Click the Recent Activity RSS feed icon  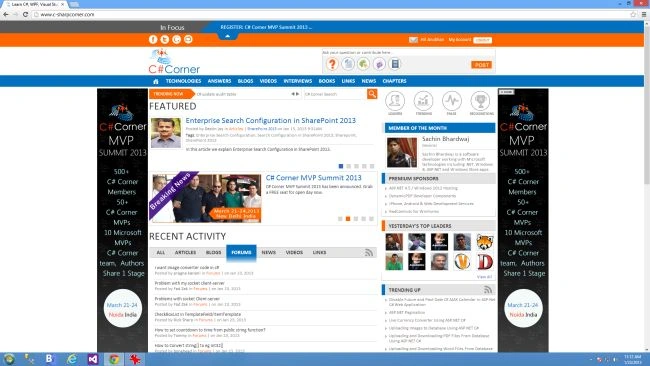pyautogui.click(x=369, y=252)
